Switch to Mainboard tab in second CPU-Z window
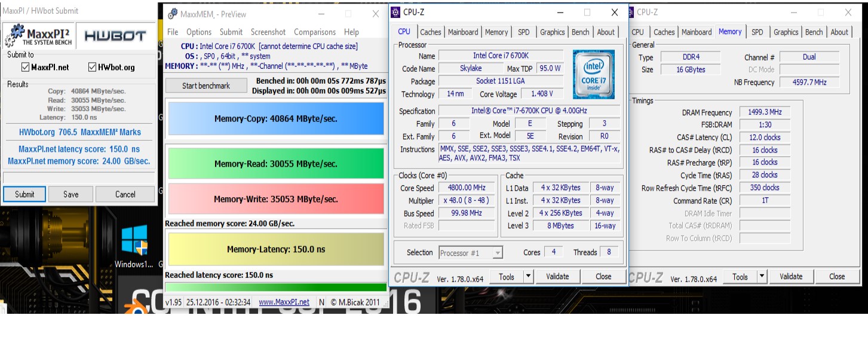868x364 pixels. 697,32
